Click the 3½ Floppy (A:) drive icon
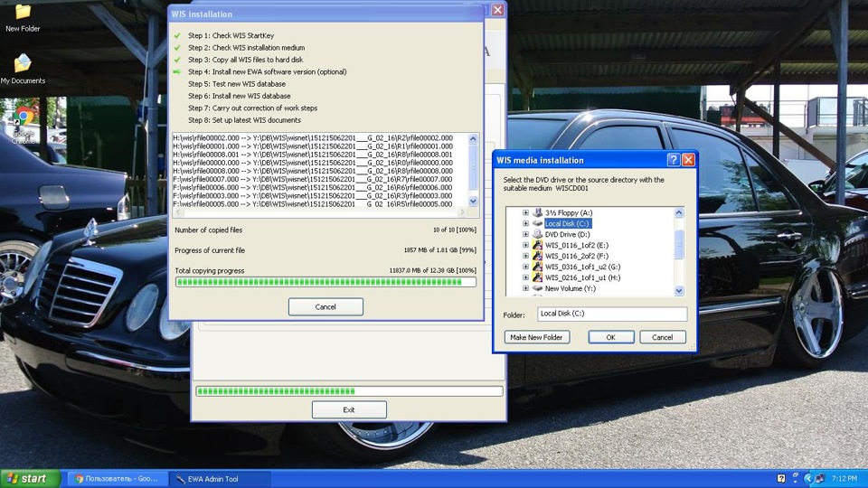Screen dimensions: 868x488 pos(537,212)
